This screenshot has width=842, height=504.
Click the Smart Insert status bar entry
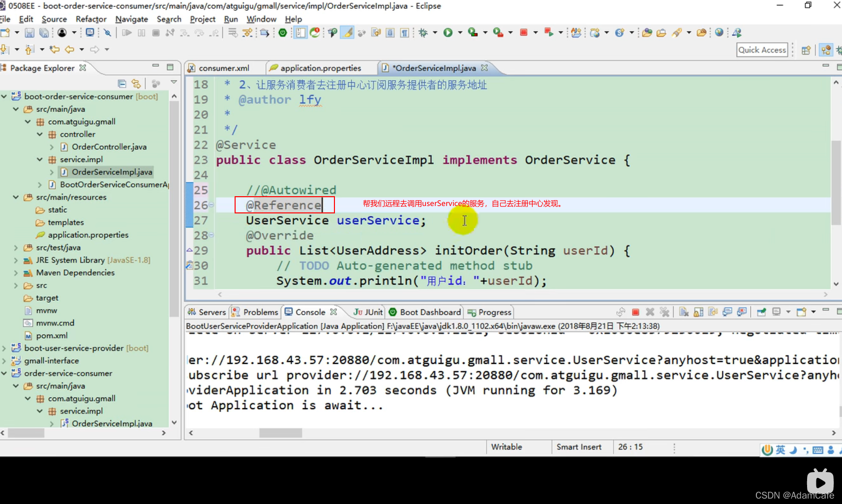click(x=579, y=447)
